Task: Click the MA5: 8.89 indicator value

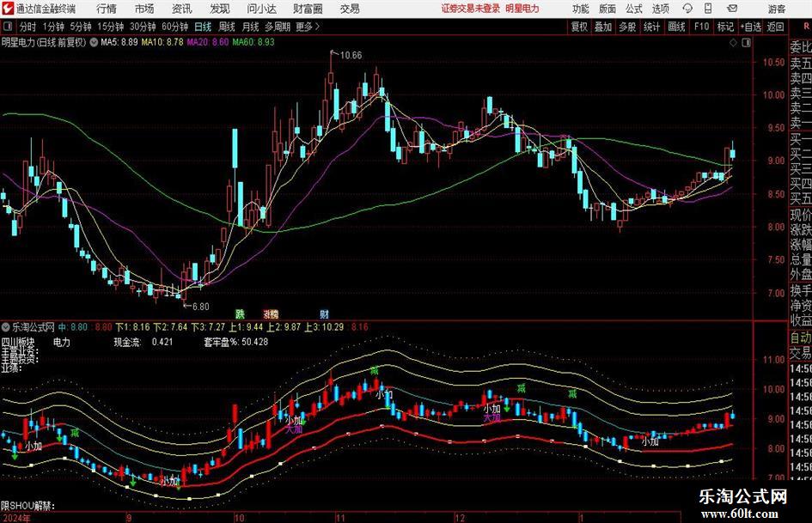Action: tap(119, 42)
